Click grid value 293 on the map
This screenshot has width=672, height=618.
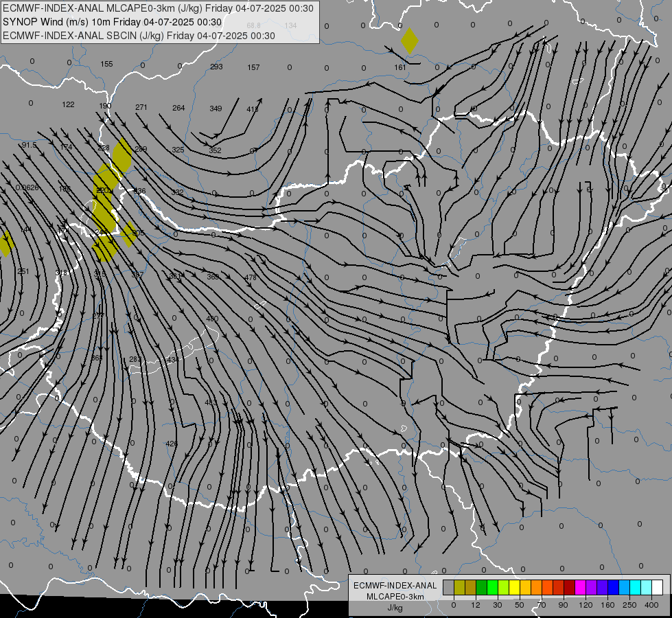216,67
